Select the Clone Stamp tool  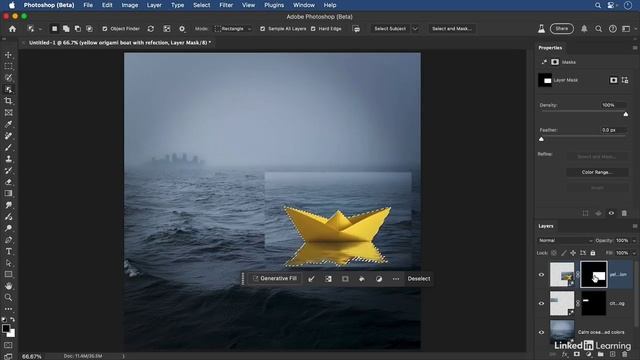8,159
